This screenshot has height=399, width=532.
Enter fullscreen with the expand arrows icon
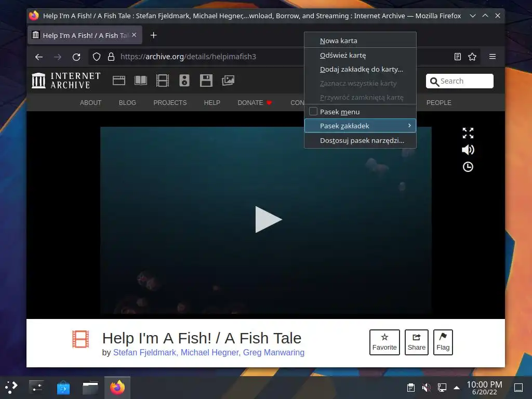click(468, 133)
